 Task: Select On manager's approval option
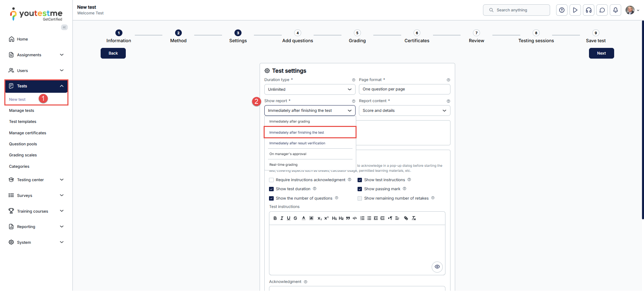tap(288, 154)
